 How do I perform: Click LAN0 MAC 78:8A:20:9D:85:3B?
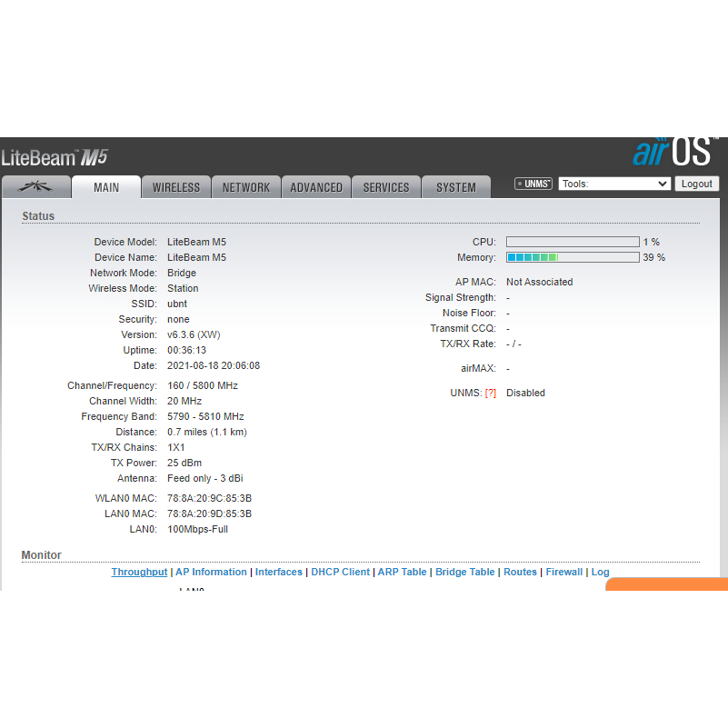(209, 514)
